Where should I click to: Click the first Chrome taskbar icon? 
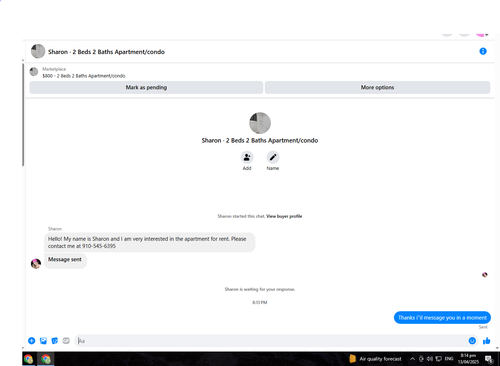[28, 359]
